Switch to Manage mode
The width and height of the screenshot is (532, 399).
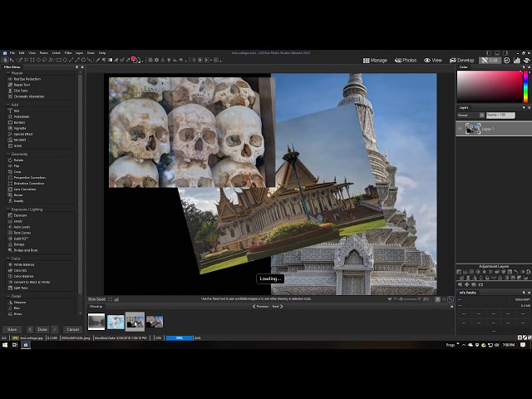coord(375,61)
